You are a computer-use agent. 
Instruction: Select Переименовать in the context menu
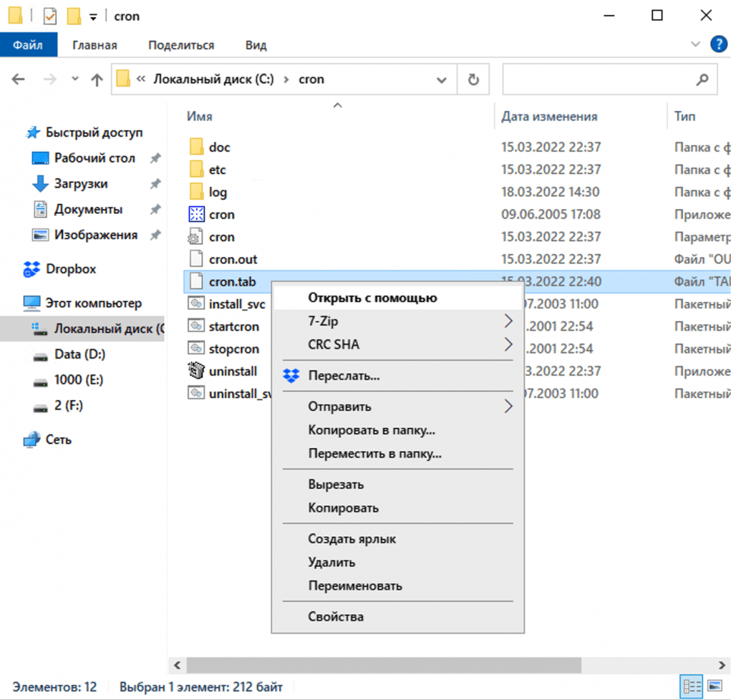[x=355, y=586]
